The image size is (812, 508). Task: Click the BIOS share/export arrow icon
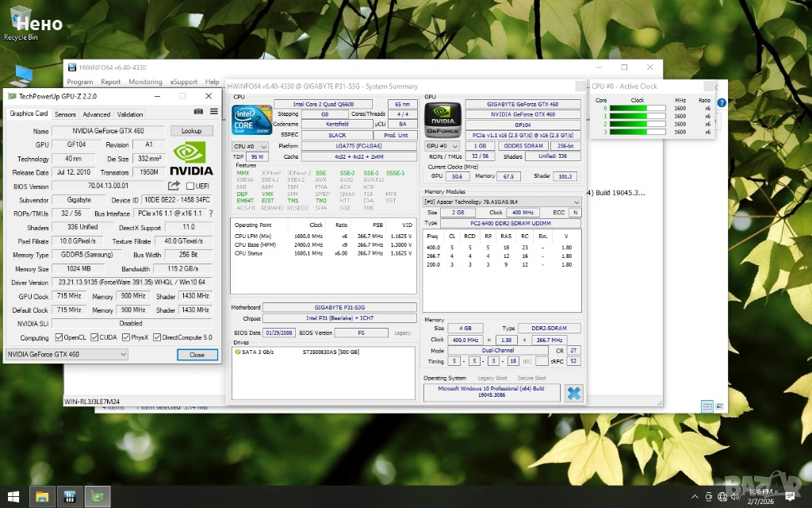(x=174, y=186)
